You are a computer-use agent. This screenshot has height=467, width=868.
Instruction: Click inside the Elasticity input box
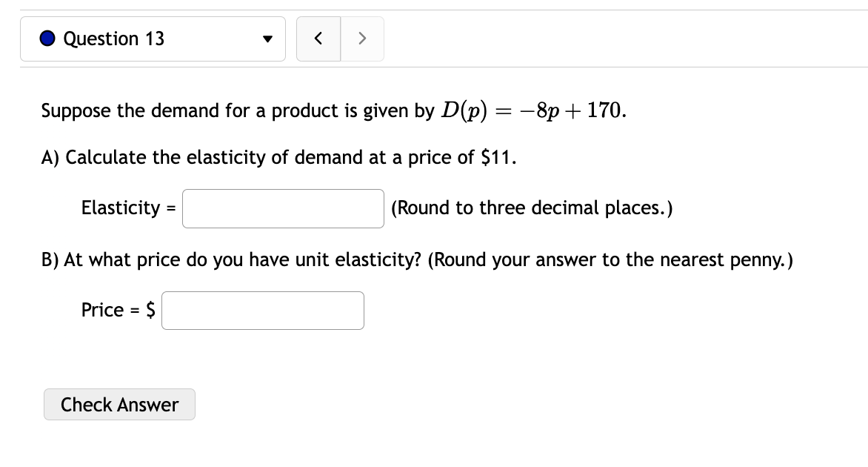pos(283,208)
